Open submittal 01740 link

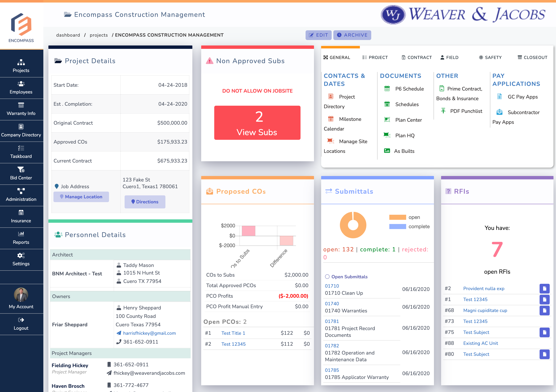(x=332, y=304)
